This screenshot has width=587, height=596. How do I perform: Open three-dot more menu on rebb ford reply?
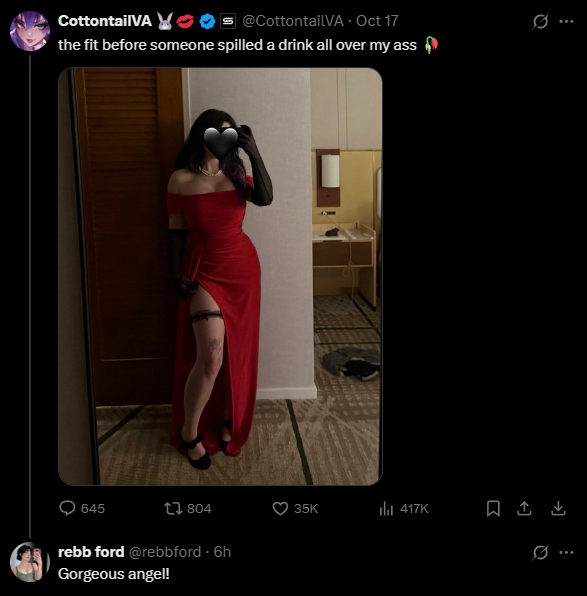(566, 552)
